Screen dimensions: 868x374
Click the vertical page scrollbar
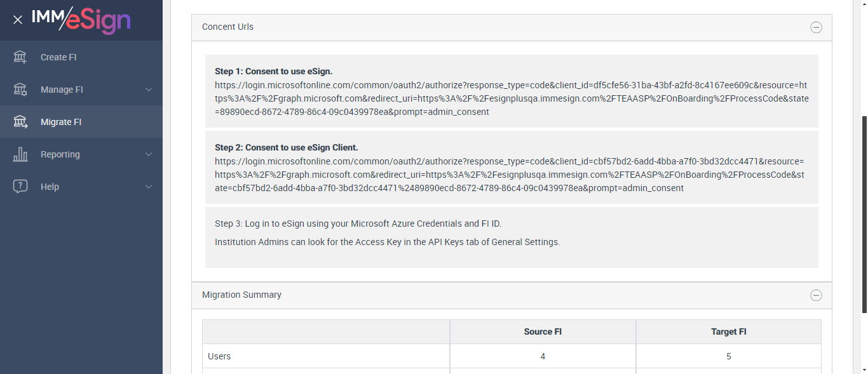pyautogui.click(x=864, y=213)
